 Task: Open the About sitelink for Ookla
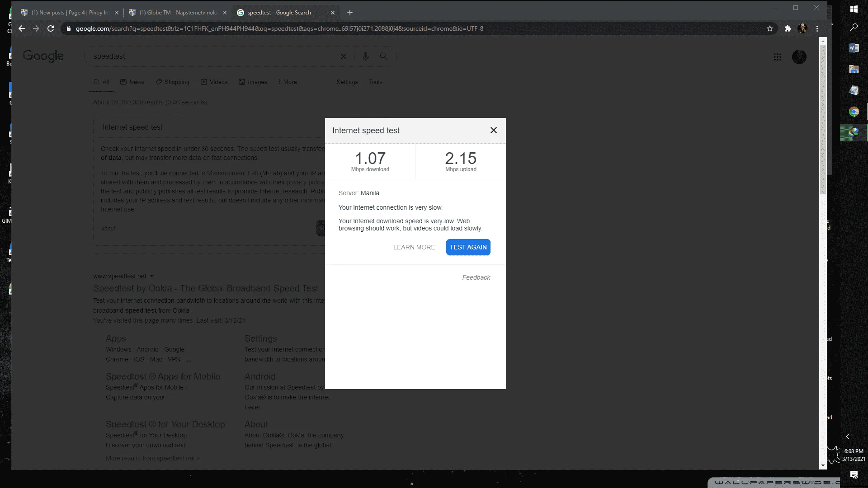[x=256, y=424]
